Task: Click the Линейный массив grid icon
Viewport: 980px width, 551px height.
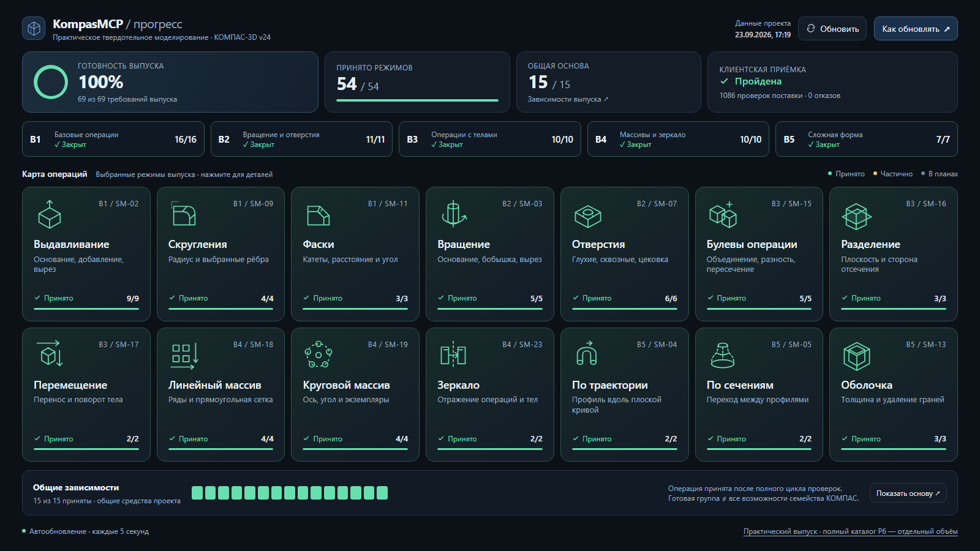Action: 184,355
